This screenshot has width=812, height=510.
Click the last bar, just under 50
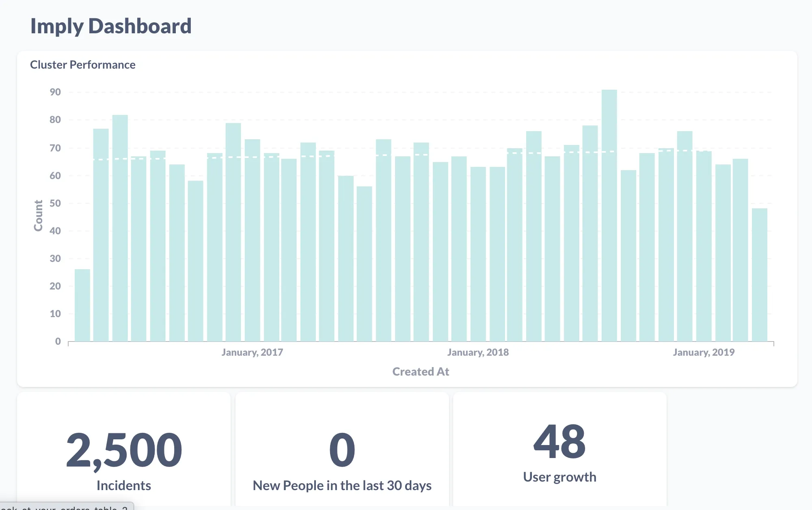[759, 274]
